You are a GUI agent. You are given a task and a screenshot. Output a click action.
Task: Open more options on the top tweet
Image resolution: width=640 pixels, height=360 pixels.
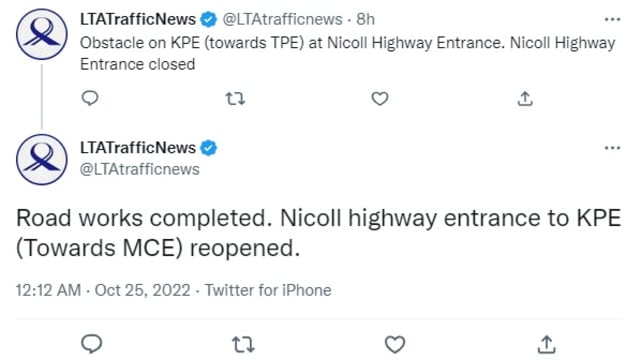coord(612,19)
